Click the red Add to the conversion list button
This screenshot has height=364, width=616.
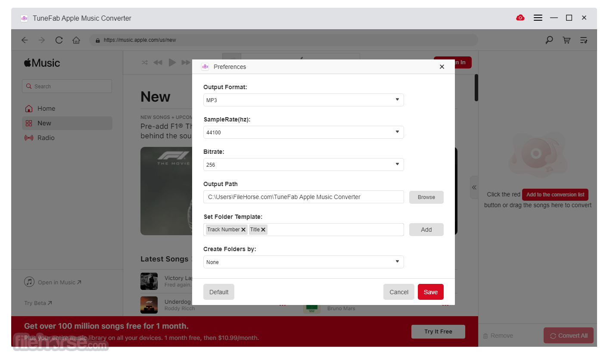(x=555, y=195)
